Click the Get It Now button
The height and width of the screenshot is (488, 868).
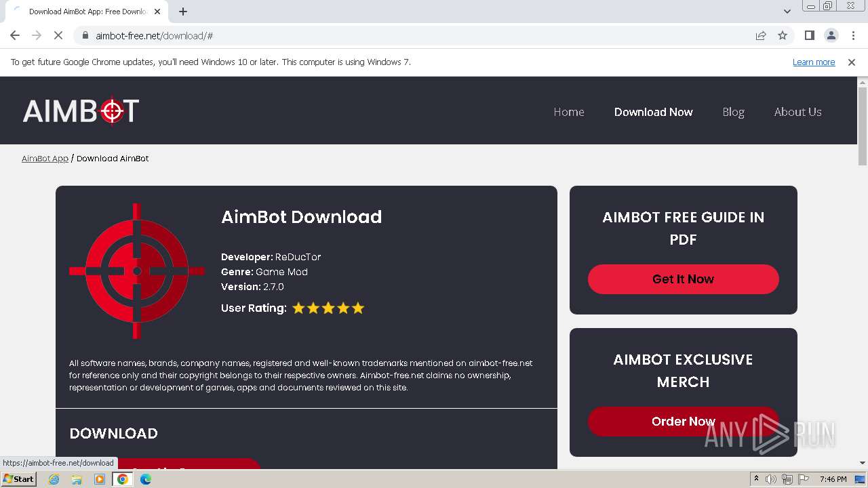pyautogui.click(x=683, y=279)
